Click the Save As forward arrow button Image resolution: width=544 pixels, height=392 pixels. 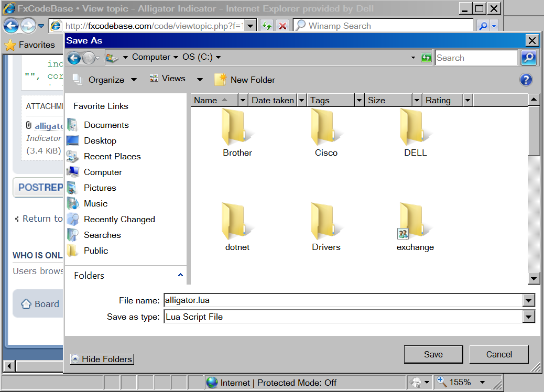pyautogui.click(x=89, y=58)
